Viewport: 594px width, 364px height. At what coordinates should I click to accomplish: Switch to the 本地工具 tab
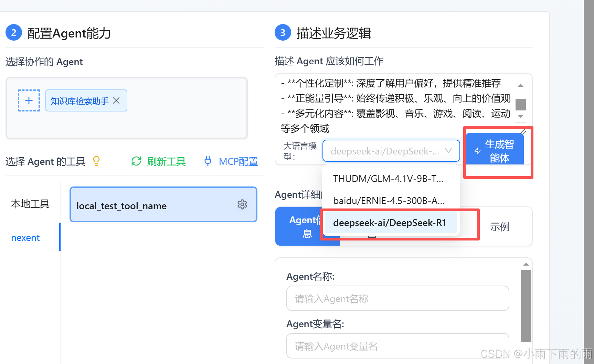click(30, 204)
